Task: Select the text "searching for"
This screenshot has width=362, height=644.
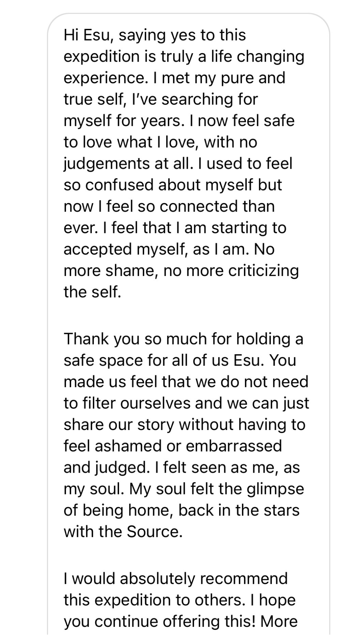Action: pos(209,99)
